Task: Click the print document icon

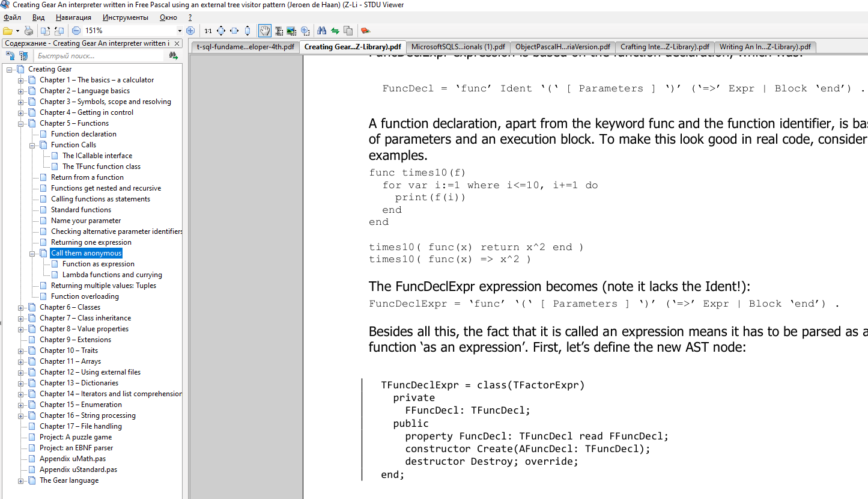Action: (28, 31)
